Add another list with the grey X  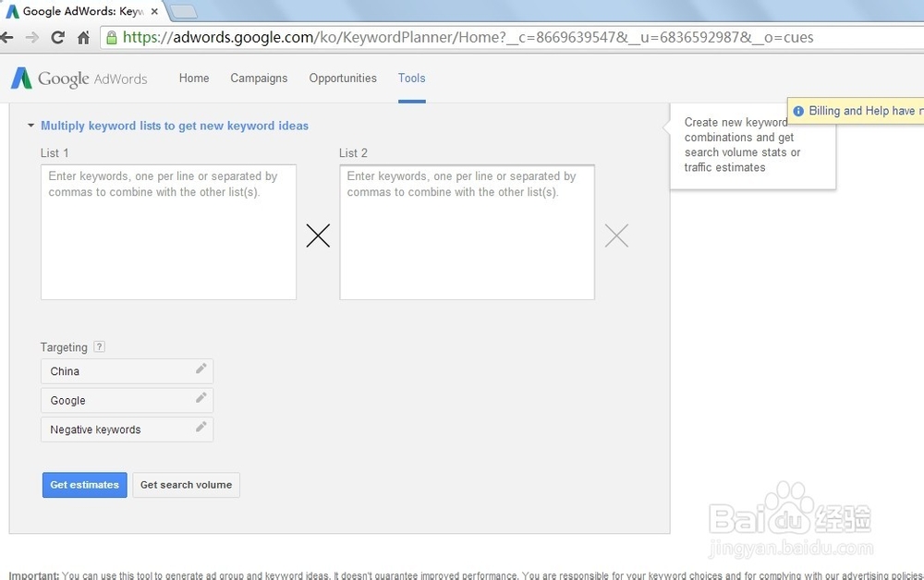coord(616,236)
